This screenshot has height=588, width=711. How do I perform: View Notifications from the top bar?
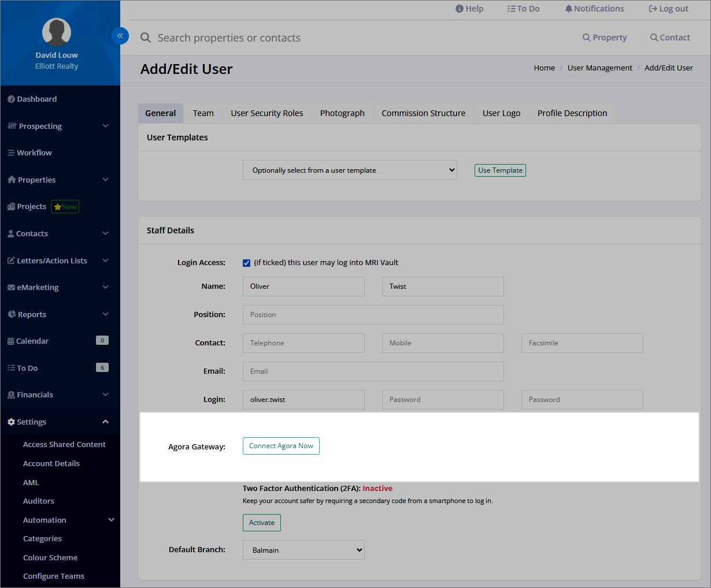tap(594, 9)
